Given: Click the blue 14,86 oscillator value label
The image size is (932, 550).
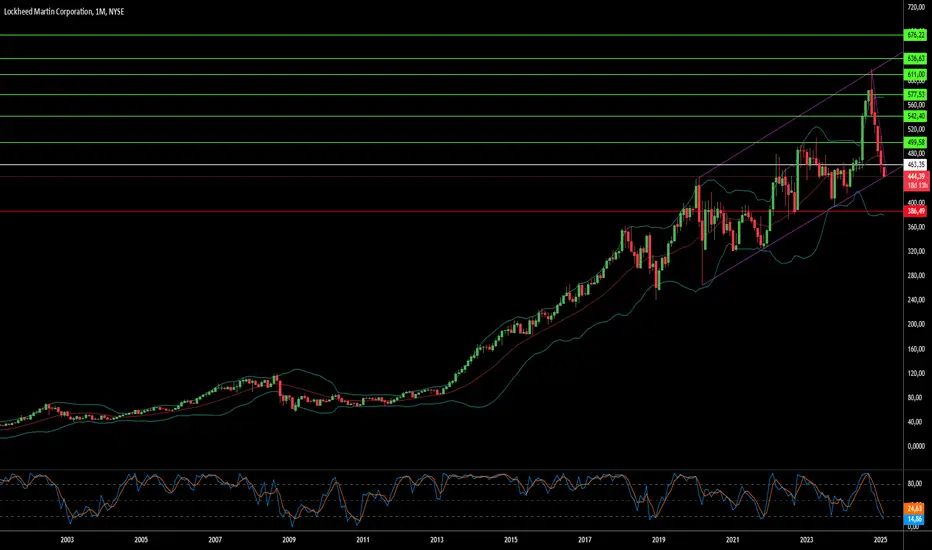Looking at the screenshot, I should pos(914,519).
